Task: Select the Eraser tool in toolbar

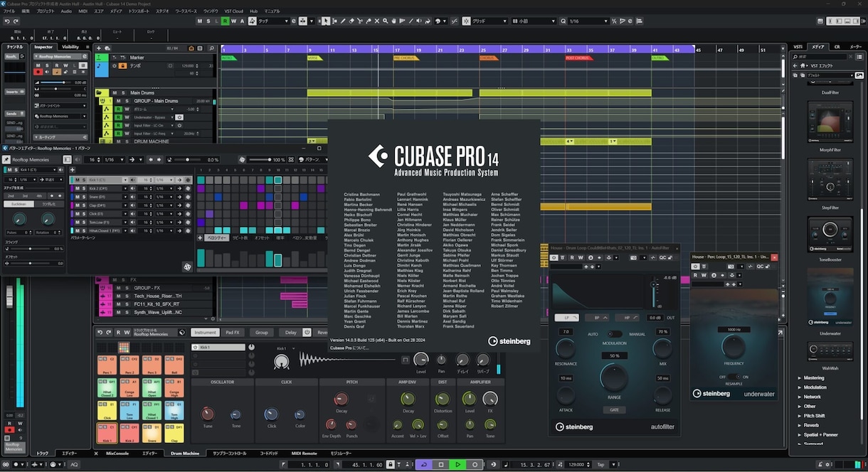Action: click(x=351, y=21)
